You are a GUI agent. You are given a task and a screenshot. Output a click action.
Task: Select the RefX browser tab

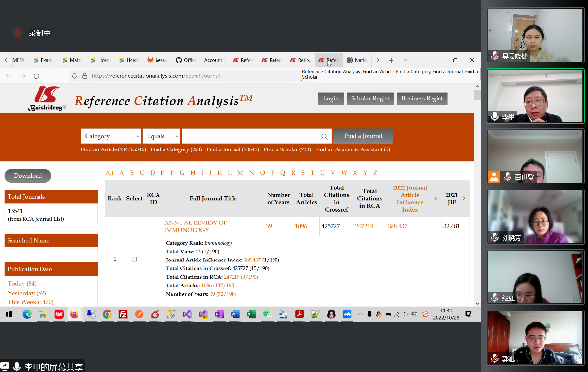pyautogui.click(x=300, y=60)
